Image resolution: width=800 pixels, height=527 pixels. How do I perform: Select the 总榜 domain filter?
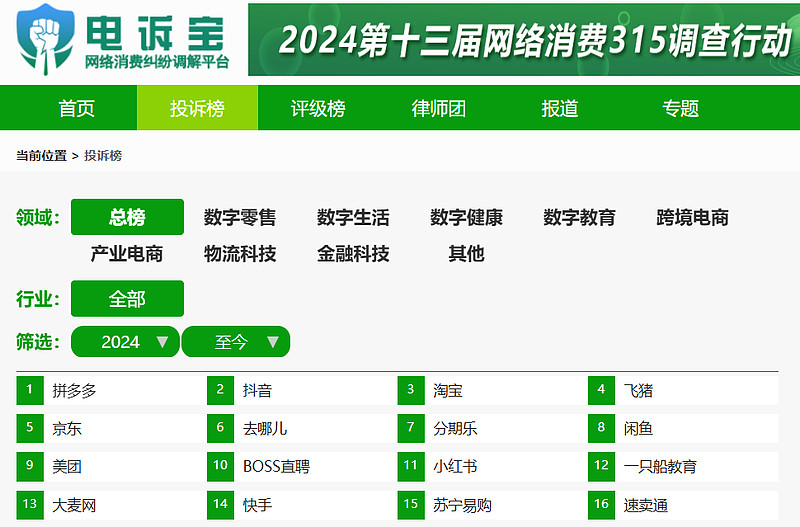coord(128,217)
